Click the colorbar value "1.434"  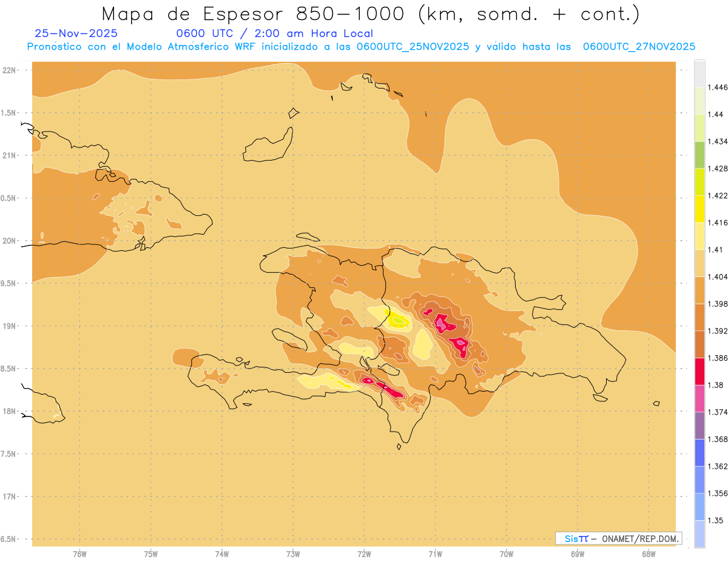coord(718,141)
